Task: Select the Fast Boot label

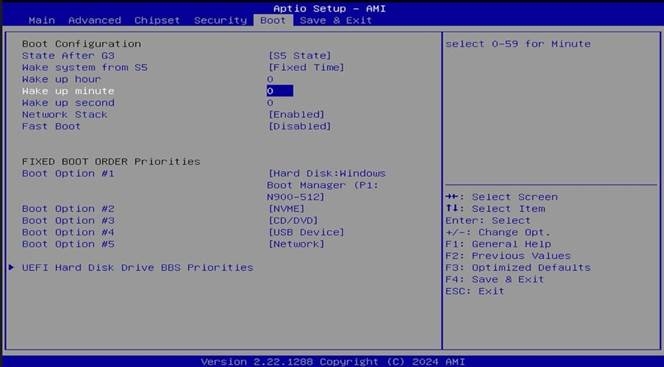Action: [x=51, y=126]
